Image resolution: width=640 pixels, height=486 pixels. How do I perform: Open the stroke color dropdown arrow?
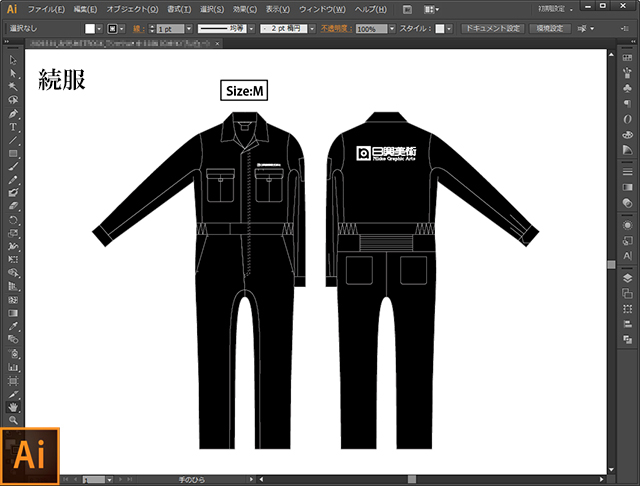(122, 29)
